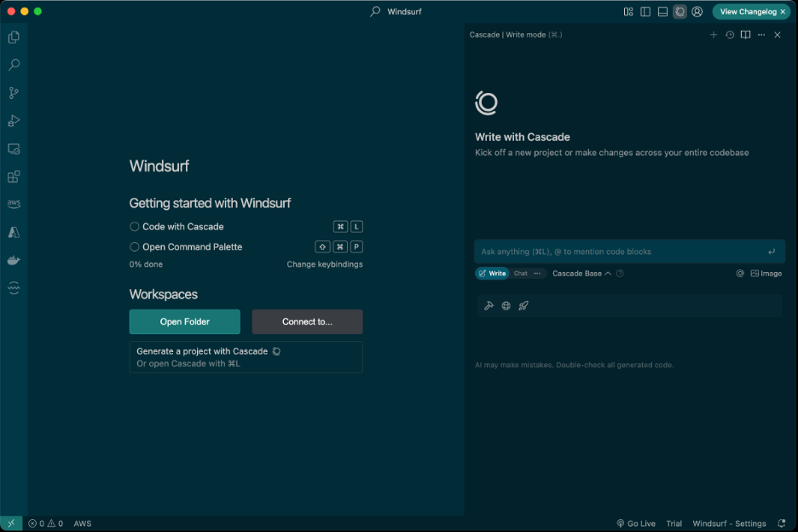Open Cascade conversation history clock icon
The image size is (798, 532).
point(730,35)
